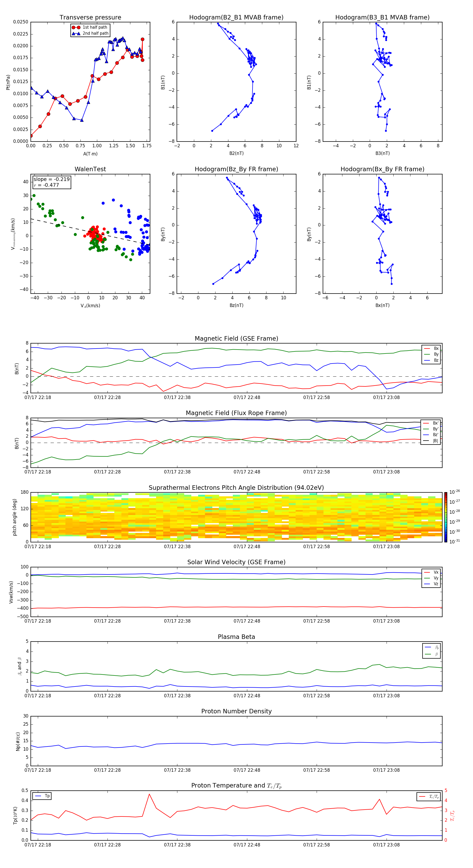Click the "V_A(km/s)" x-axis label
The width and height of the screenshot is (473, 868).
pos(90,306)
